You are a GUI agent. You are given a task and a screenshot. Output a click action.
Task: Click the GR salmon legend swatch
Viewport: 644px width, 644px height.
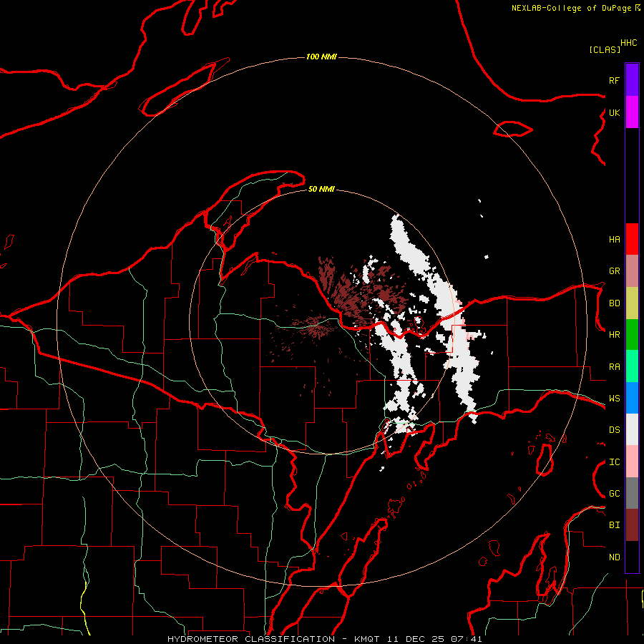[x=632, y=271]
